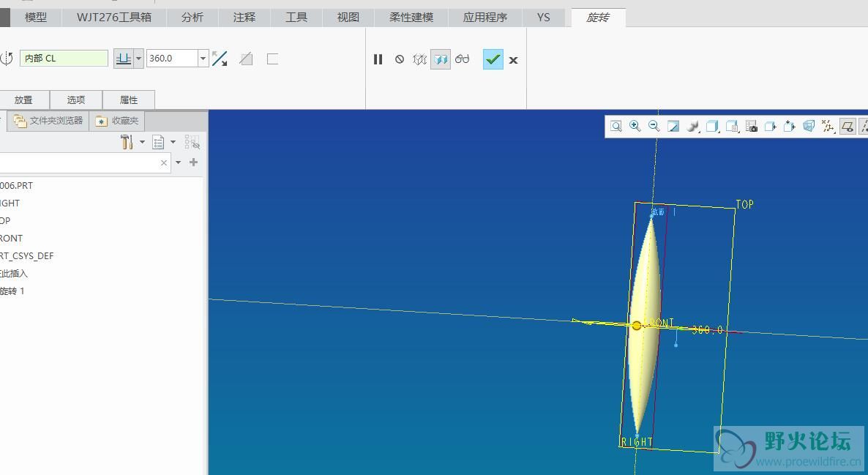Select the FRONT datum plane in tree
The width and height of the screenshot is (868, 475).
coord(12,238)
